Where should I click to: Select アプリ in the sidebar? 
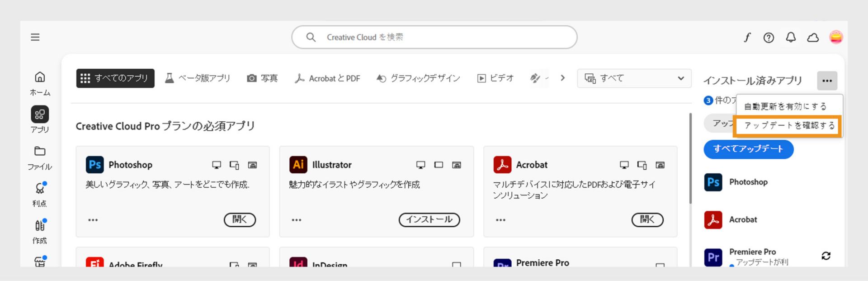pyautogui.click(x=40, y=120)
